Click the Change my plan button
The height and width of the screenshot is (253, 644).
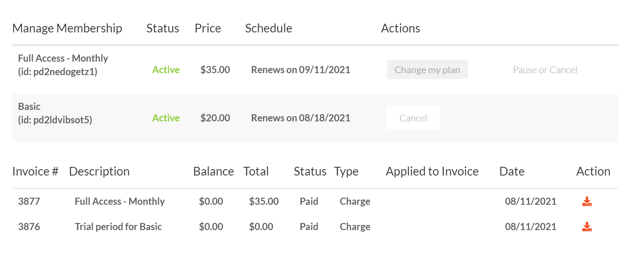click(x=427, y=70)
